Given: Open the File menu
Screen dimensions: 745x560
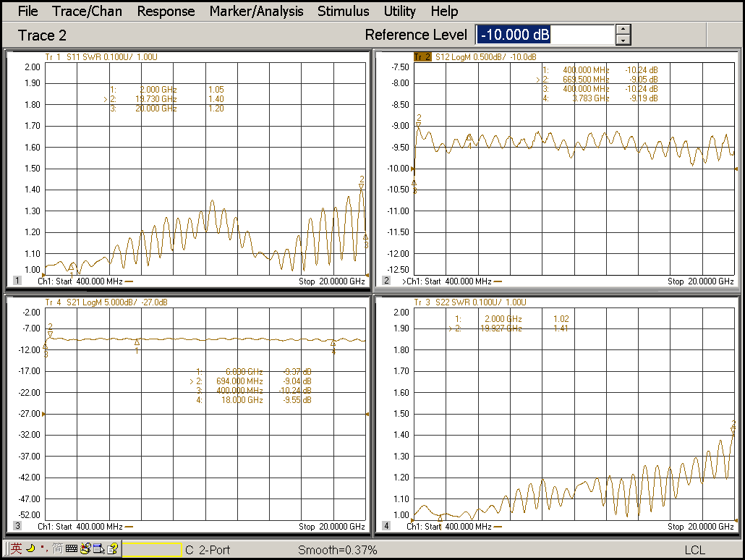Looking at the screenshot, I should (x=27, y=11).
